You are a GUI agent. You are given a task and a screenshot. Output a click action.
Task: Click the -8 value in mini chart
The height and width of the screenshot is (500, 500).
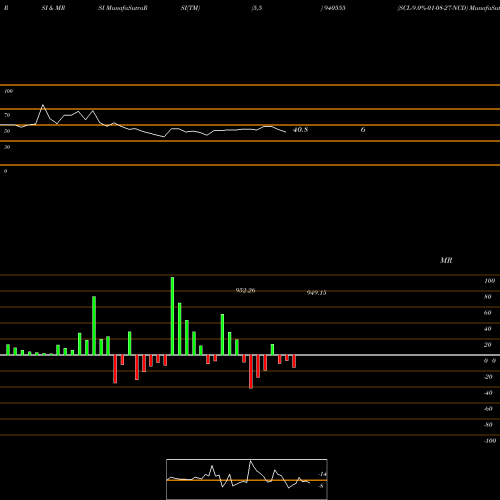(321, 486)
